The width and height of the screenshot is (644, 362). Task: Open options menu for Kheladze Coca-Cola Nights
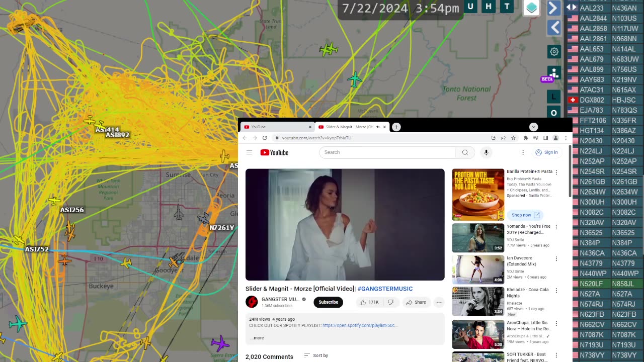click(x=556, y=291)
